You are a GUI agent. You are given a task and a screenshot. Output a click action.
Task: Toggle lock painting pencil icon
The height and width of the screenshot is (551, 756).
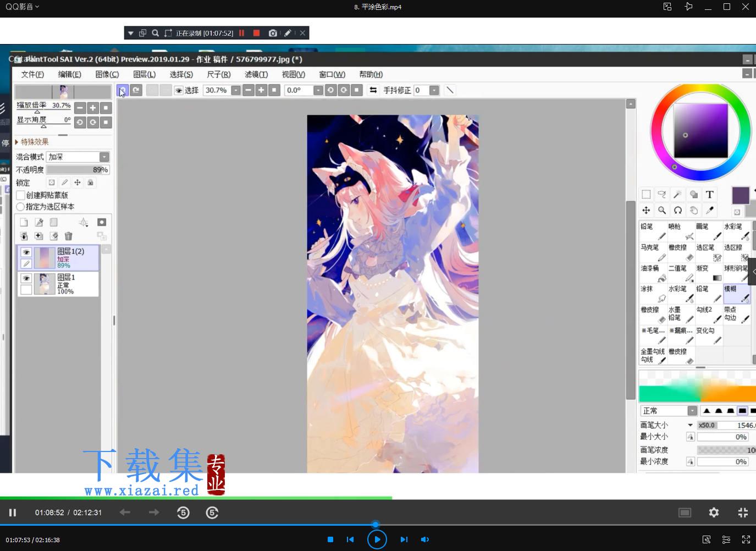pos(64,182)
